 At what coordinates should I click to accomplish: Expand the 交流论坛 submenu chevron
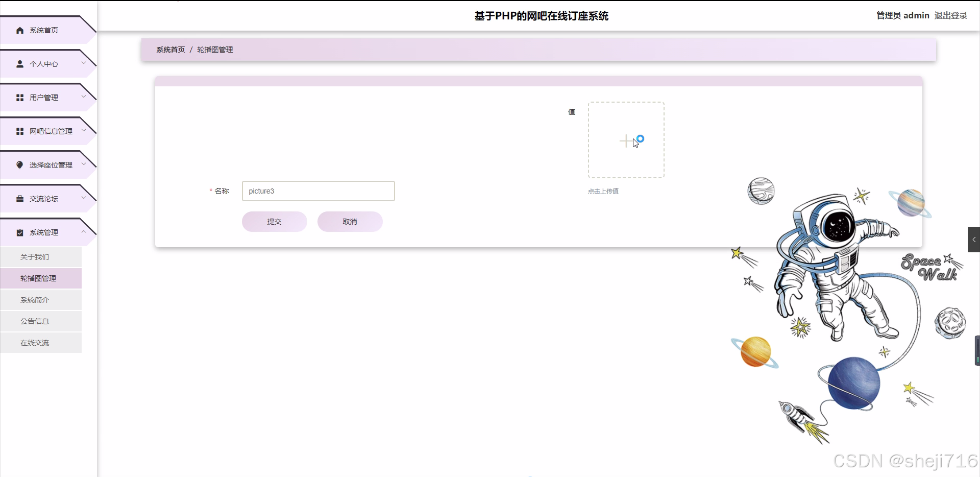(x=84, y=198)
